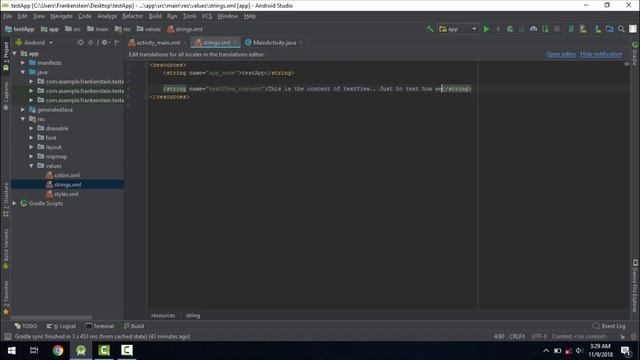Open the AVD Manager icon
Viewport: 640px width, 360px height.
tap(583, 29)
